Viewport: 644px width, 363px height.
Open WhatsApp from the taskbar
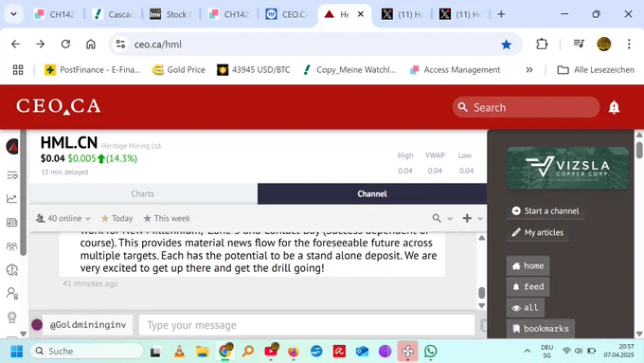click(430, 351)
